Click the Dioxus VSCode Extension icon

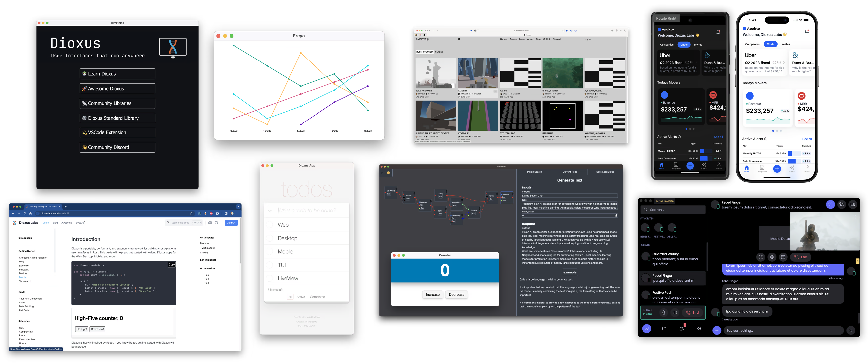coord(84,132)
